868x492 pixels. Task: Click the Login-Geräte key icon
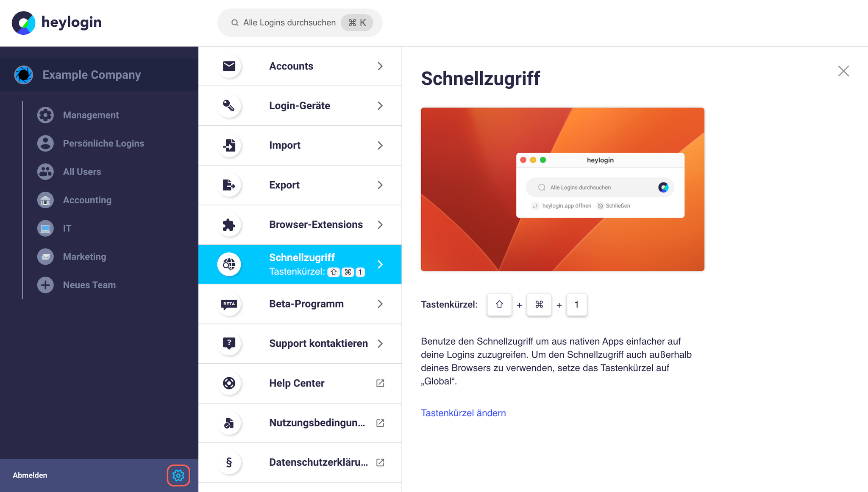(x=229, y=106)
